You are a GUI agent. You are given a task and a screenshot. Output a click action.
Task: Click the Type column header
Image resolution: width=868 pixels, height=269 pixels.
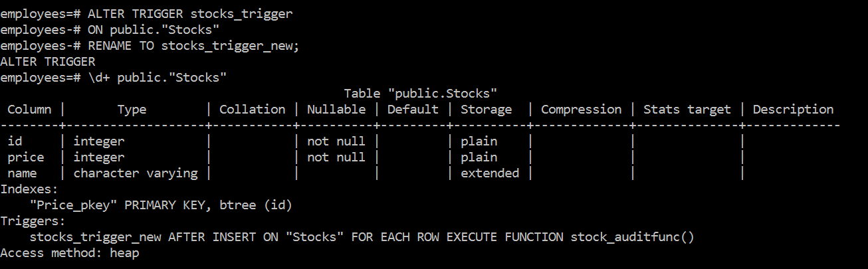132,110
